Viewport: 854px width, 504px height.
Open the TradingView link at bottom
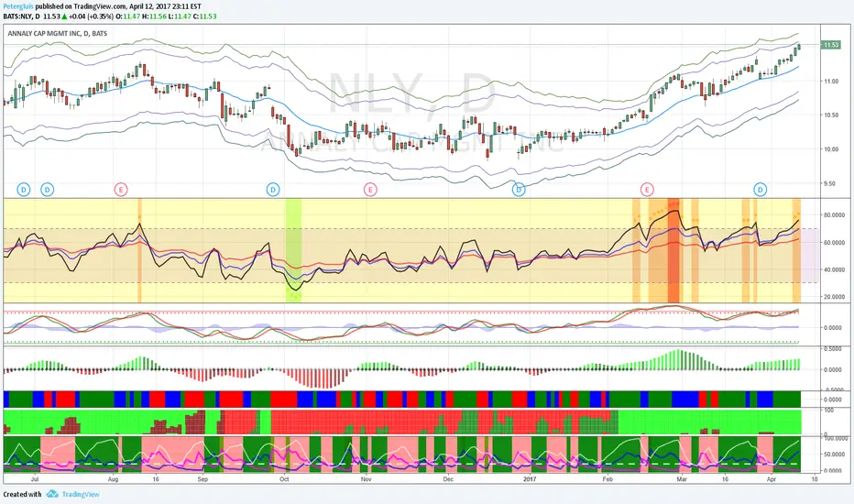click(x=81, y=494)
